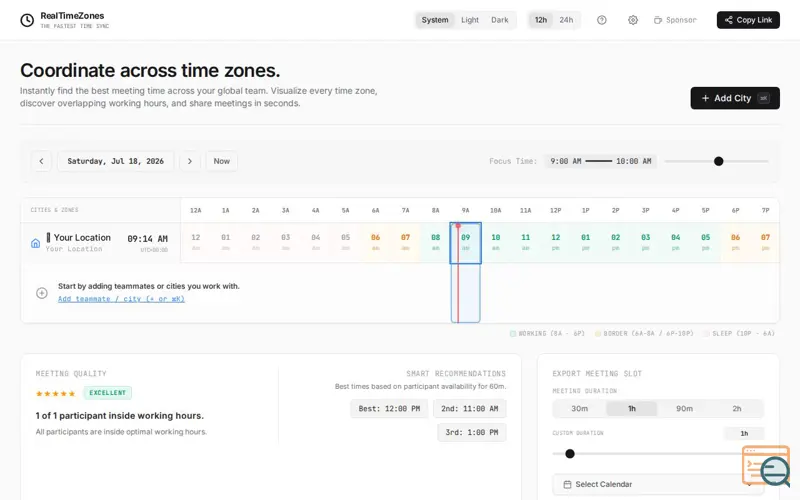The height and width of the screenshot is (500, 800).
Task: Move the custom duration slider handle
Action: click(x=570, y=454)
